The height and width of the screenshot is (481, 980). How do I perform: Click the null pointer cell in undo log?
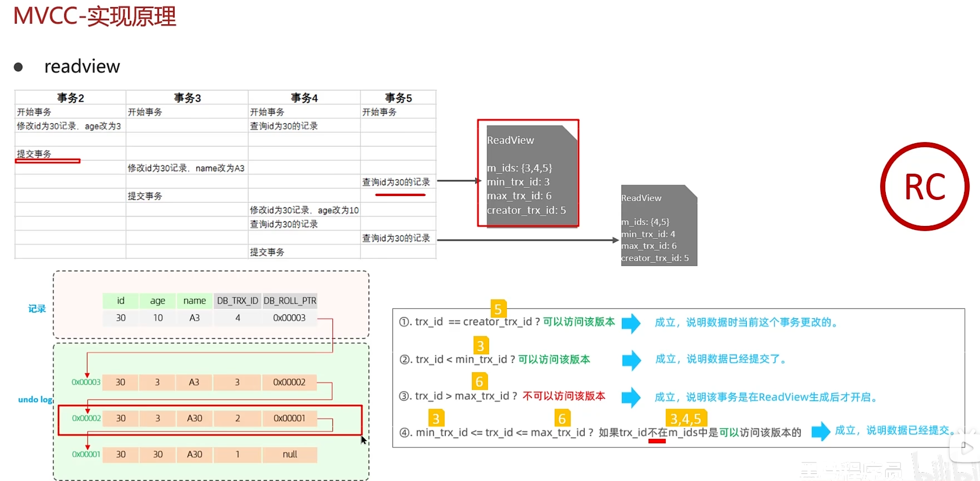pos(290,454)
